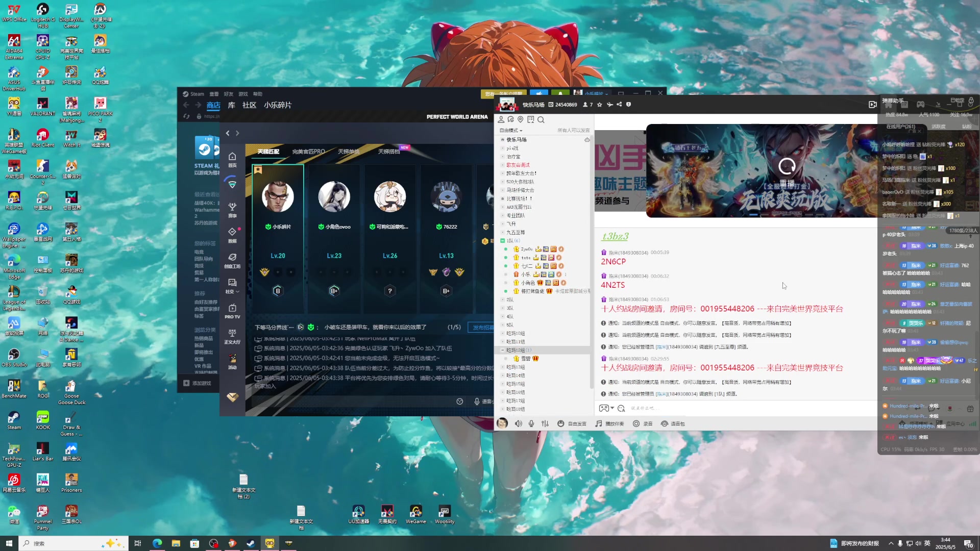Toggle 自由发言 free speech mode in YY
Image resolution: width=980 pixels, height=551 pixels.
tap(572, 423)
